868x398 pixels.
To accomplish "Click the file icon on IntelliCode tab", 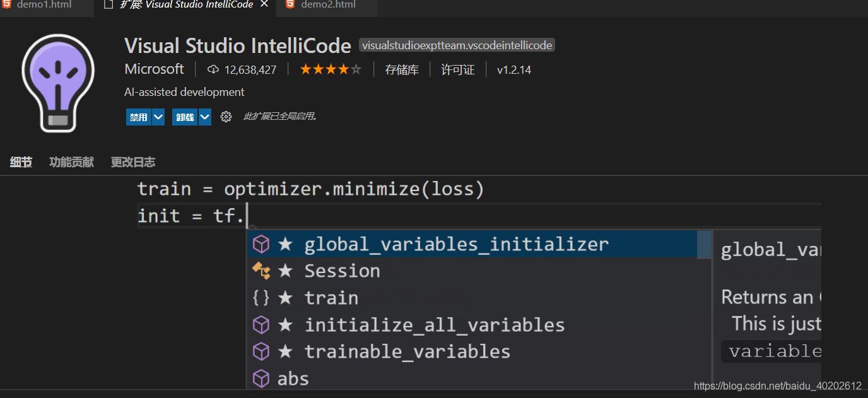I will pyautogui.click(x=108, y=4).
